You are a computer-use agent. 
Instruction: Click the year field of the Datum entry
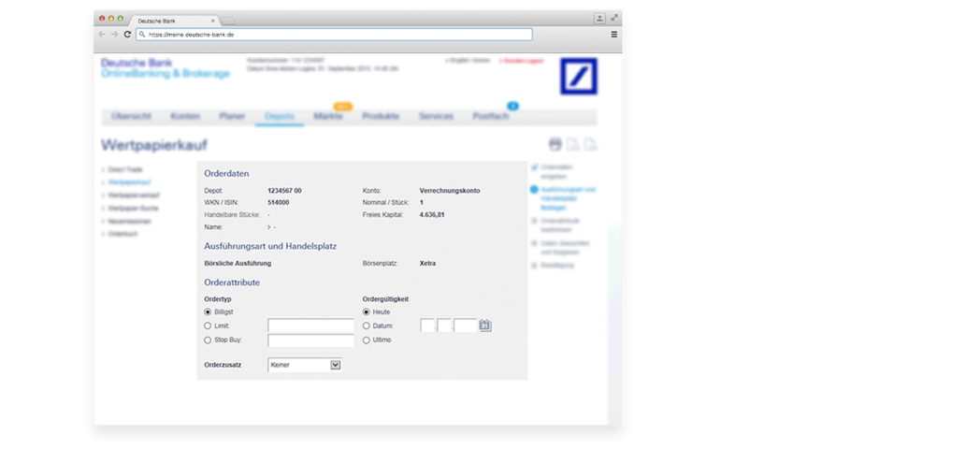click(x=466, y=326)
